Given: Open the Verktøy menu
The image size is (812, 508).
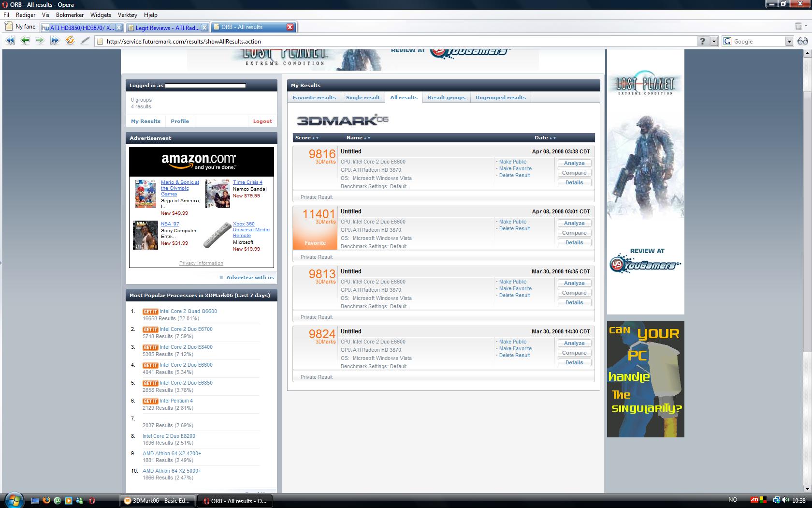Looking at the screenshot, I should [x=128, y=15].
